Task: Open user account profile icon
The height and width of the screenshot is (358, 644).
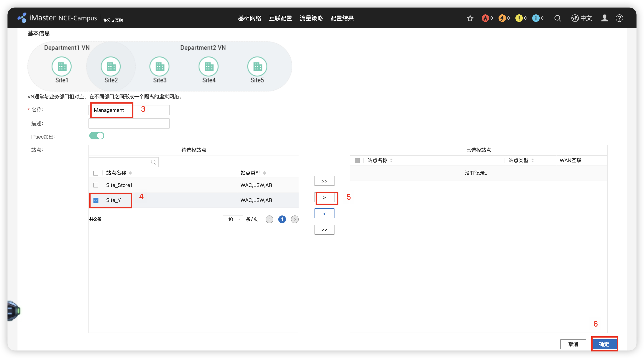Action: point(604,18)
